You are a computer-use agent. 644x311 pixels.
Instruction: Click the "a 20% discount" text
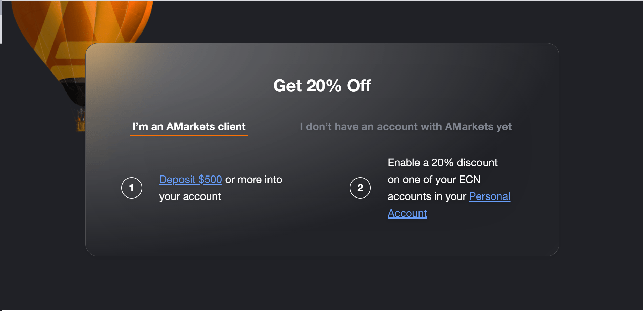tap(460, 163)
